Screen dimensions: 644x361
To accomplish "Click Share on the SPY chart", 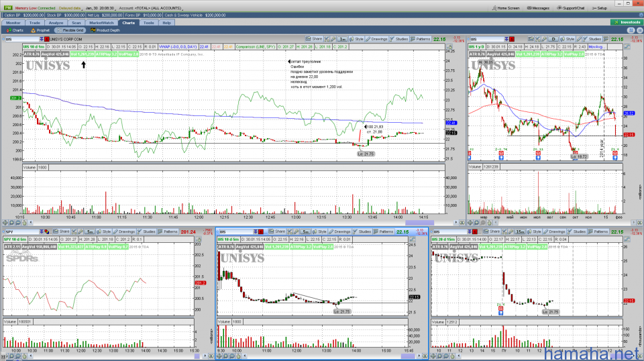I will click(62, 232).
